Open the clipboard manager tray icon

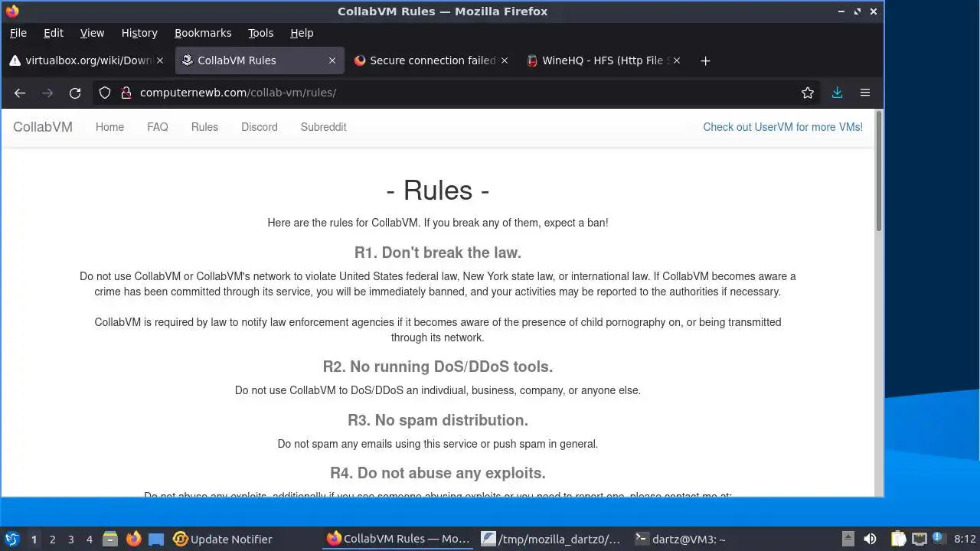[898, 540]
